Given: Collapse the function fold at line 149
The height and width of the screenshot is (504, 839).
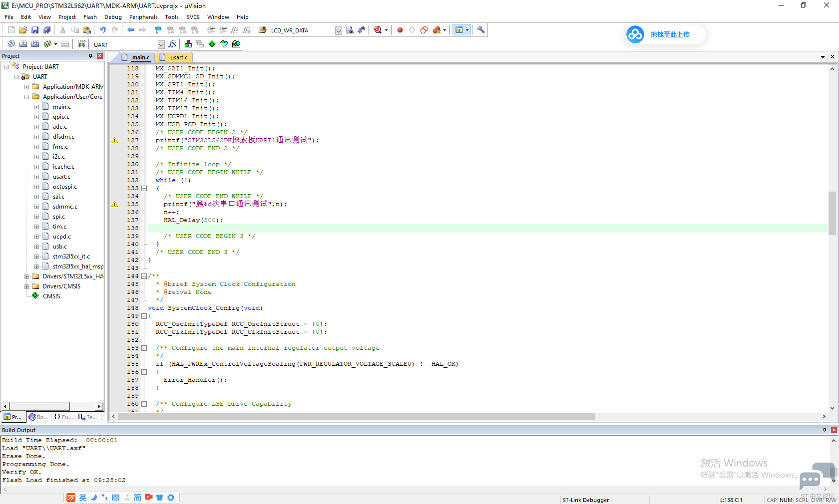Looking at the screenshot, I should 144,316.
